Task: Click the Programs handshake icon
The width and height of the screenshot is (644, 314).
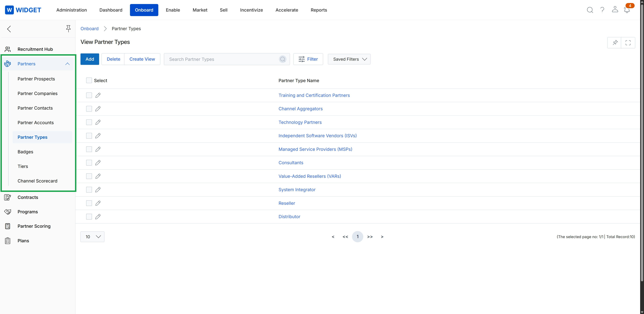Action: (8, 212)
